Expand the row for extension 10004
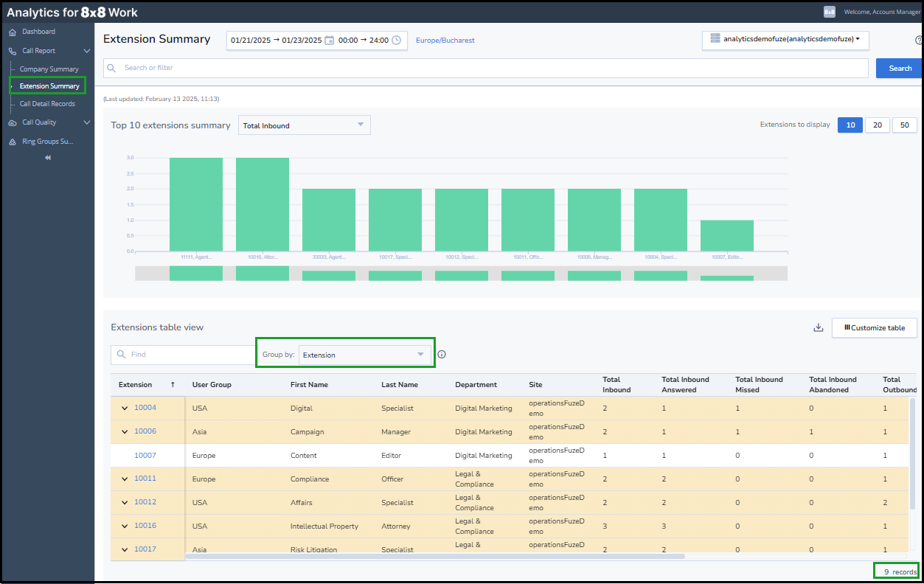924x584 pixels. (125, 408)
